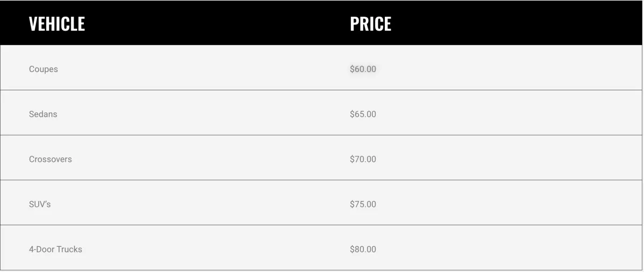Click the $80.00 price for trucks
This screenshot has height=272, width=644.
363,249
